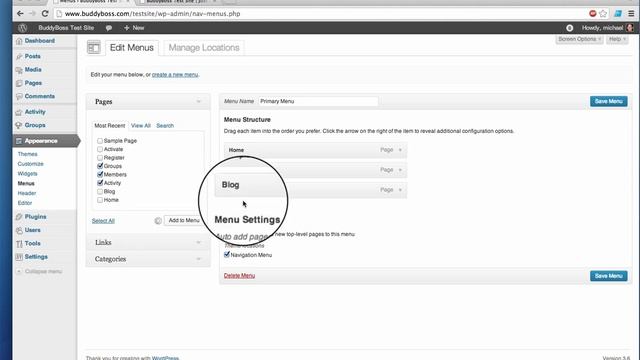Open the WordPress logo menu
The image size is (640, 360).
[x=22, y=28]
